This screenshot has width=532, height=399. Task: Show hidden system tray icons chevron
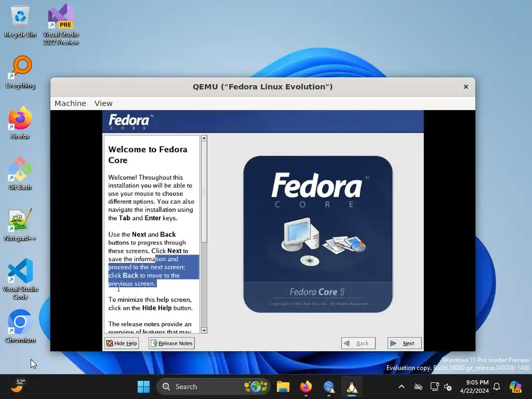(x=402, y=387)
